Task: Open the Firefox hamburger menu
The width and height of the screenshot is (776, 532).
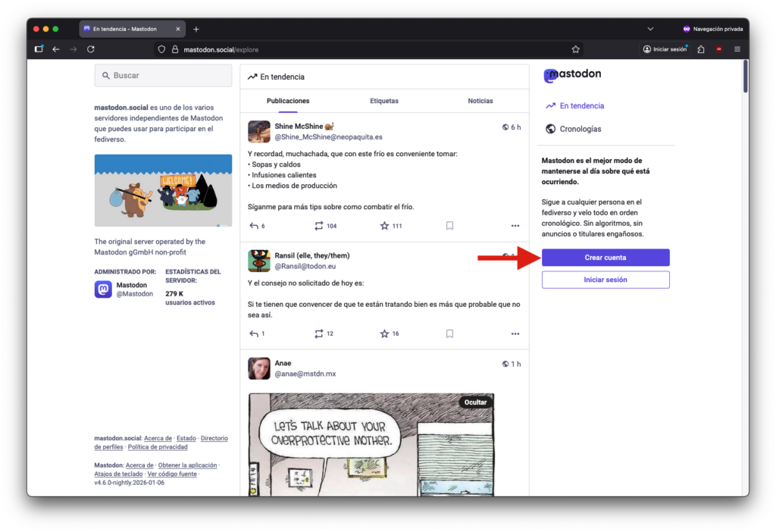Action: tap(737, 49)
